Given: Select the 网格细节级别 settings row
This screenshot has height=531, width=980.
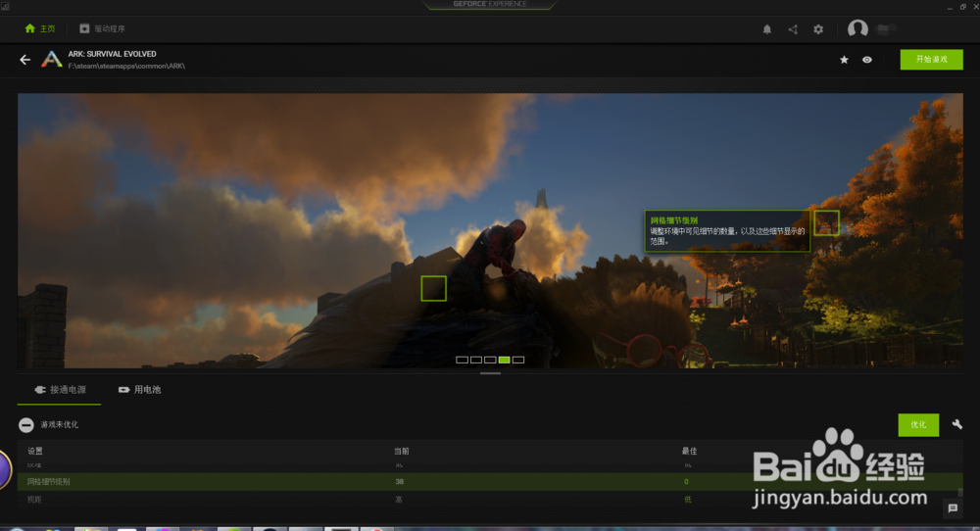Looking at the screenshot, I should point(490,482).
